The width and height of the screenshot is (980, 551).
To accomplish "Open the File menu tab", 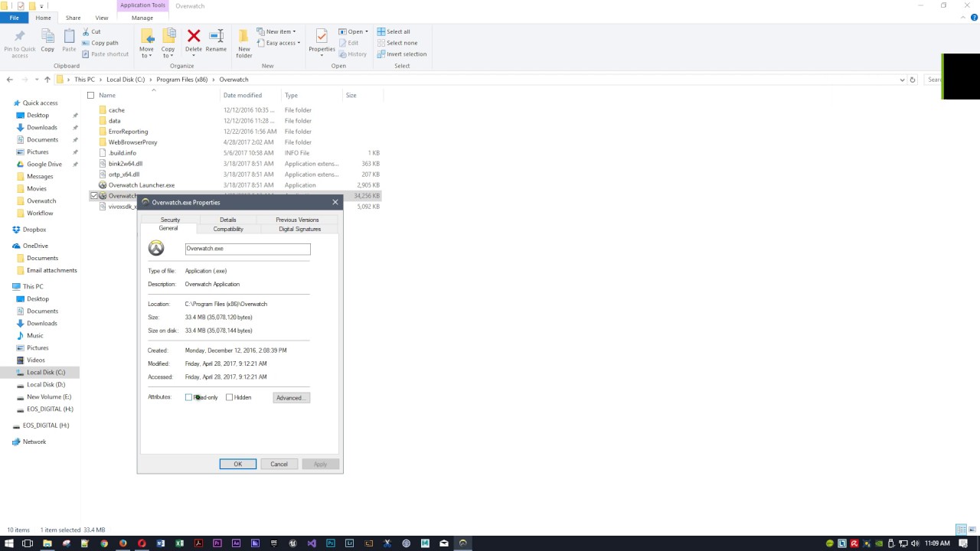I will (x=14, y=18).
